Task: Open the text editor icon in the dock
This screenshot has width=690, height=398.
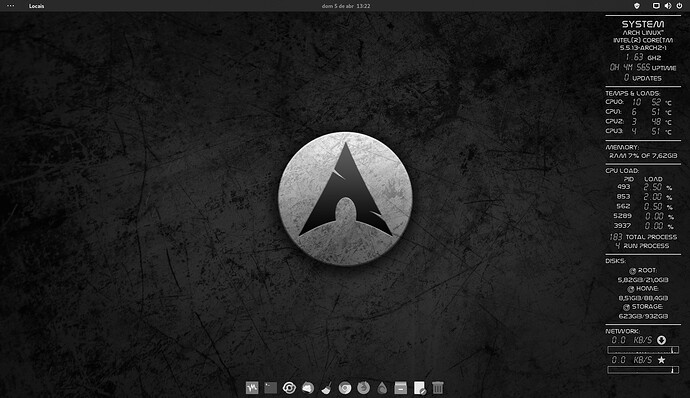Action: tap(420, 388)
